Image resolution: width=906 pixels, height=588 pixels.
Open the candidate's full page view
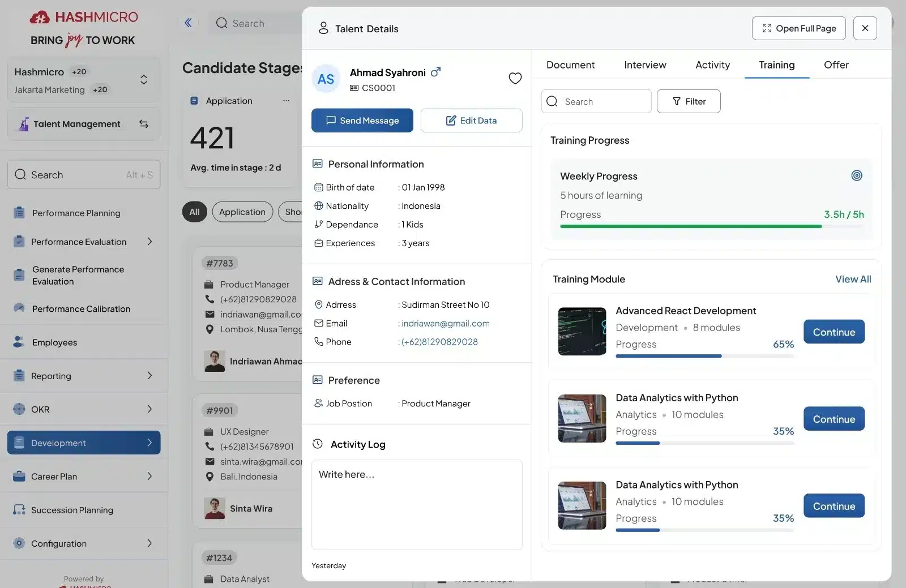pos(798,28)
